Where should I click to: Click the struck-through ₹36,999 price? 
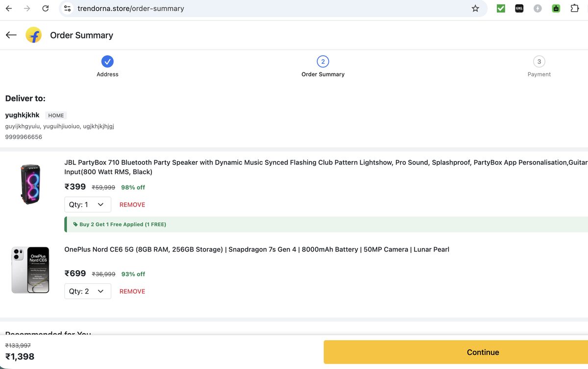point(103,274)
